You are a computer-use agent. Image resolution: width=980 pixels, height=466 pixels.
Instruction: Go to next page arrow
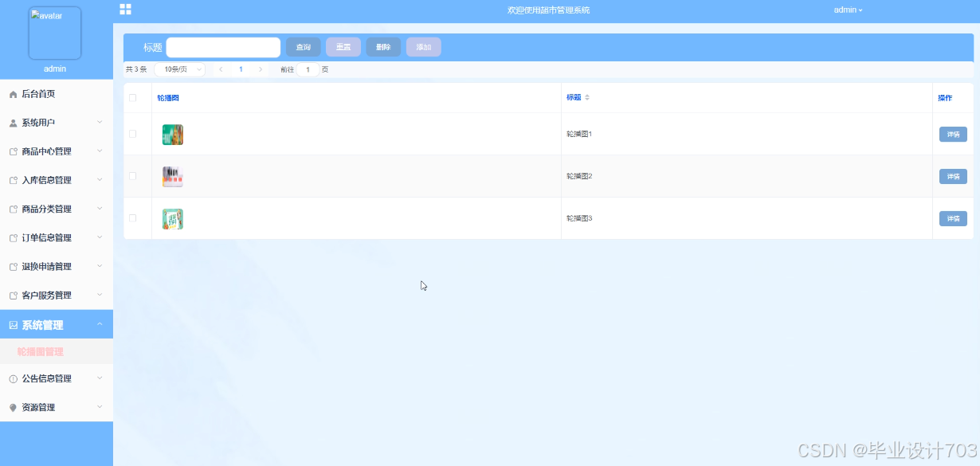[261, 69]
